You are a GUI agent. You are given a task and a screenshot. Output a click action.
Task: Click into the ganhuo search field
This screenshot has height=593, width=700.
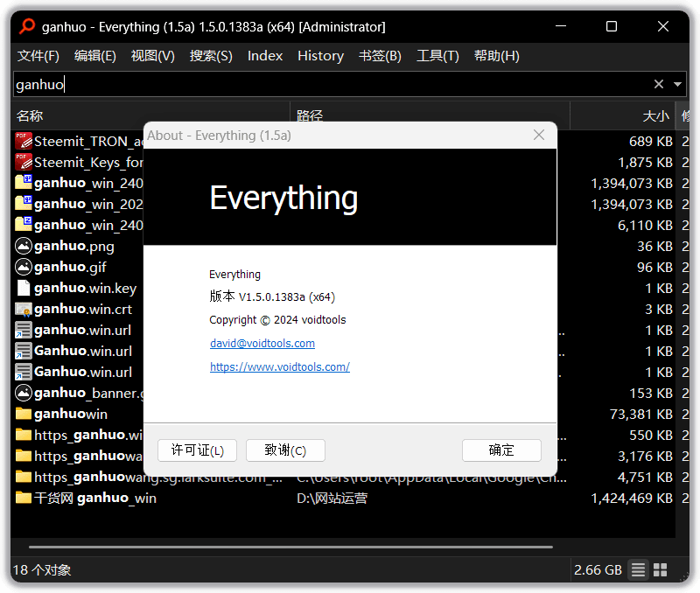click(332, 84)
